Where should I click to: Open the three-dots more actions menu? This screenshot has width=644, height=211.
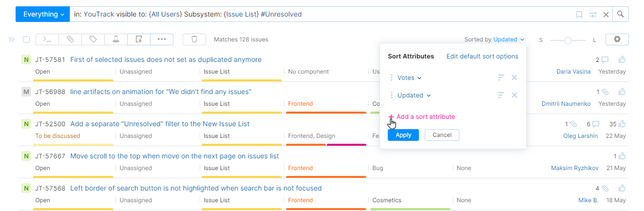tap(162, 39)
